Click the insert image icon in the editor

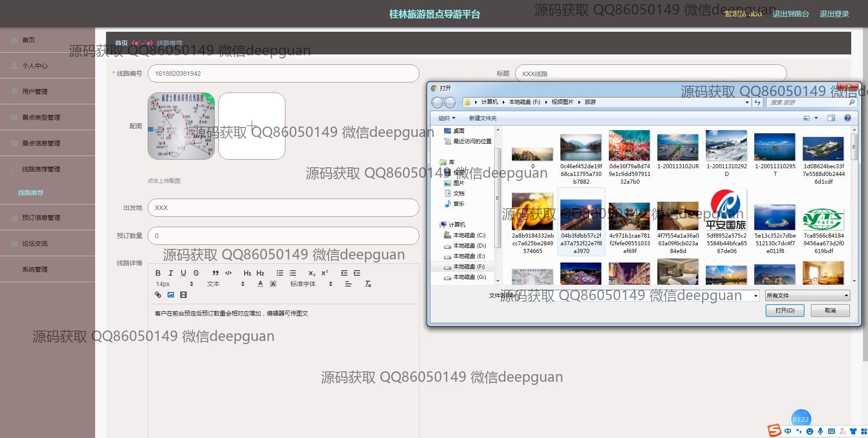(171, 295)
